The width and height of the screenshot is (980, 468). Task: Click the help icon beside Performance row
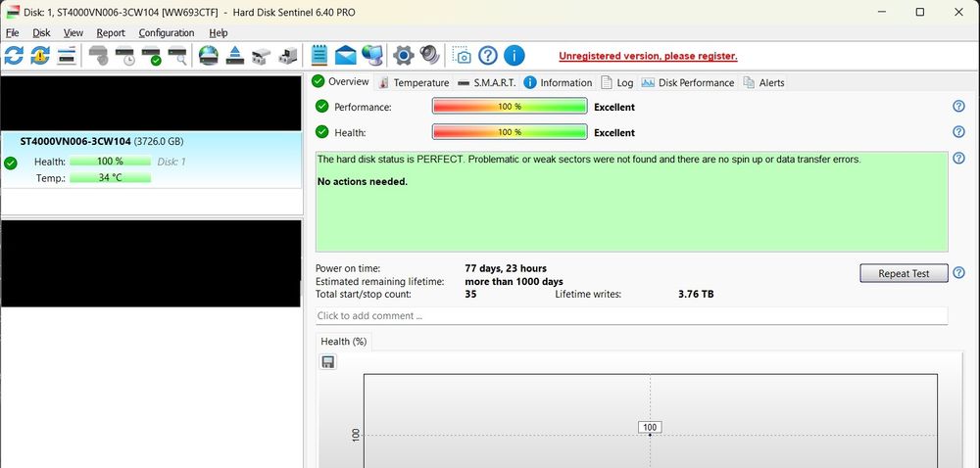(x=958, y=106)
